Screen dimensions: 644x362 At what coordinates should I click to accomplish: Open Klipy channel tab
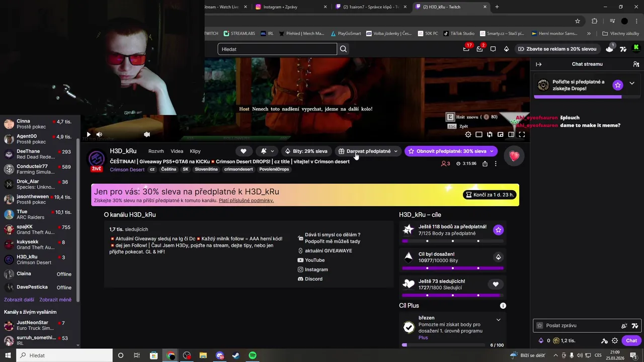coord(195,151)
